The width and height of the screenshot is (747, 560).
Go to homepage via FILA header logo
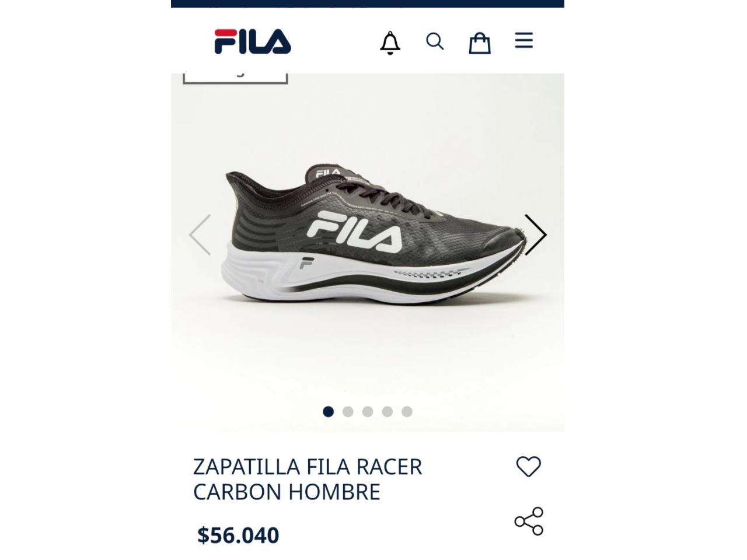point(253,41)
